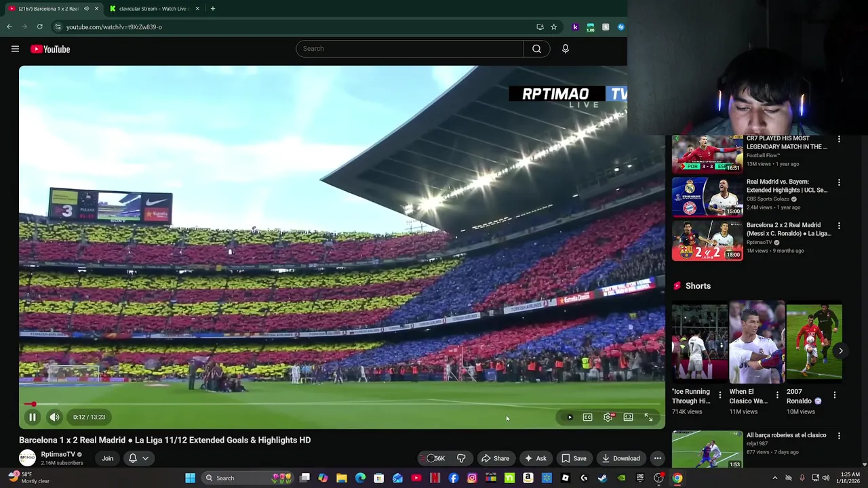This screenshot has width=868, height=488.
Task: Open File Explorer from the taskbar
Action: point(342,478)
